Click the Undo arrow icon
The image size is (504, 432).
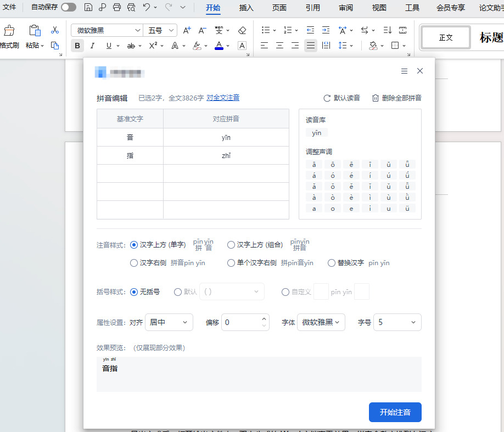click(147, 7)
